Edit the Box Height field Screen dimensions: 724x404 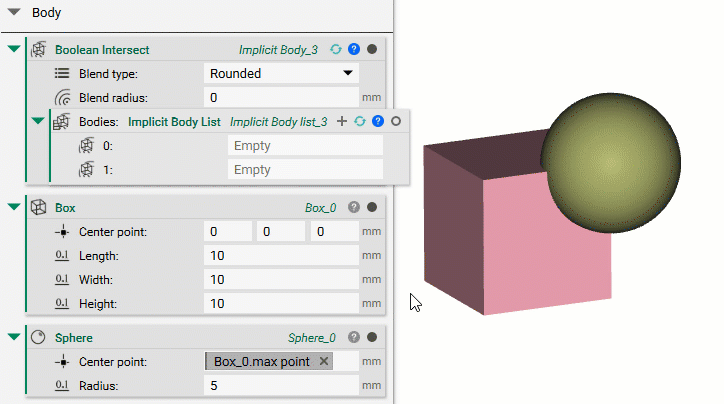point(281,303)
